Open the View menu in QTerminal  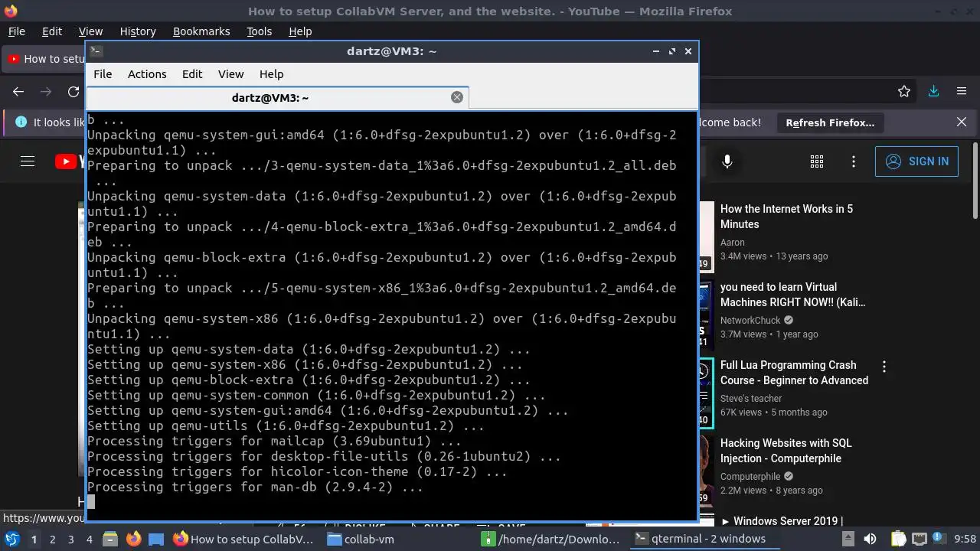(230, 74)
